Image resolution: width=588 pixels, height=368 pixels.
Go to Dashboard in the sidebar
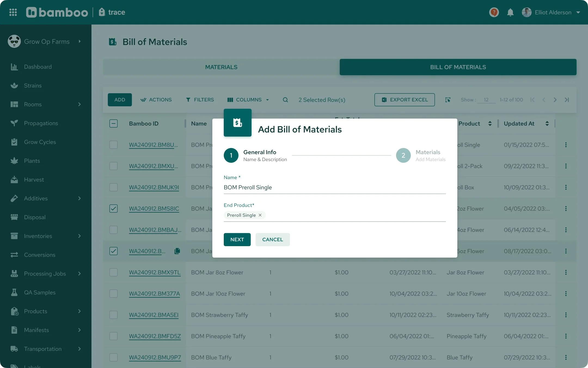tap(38, 67)
